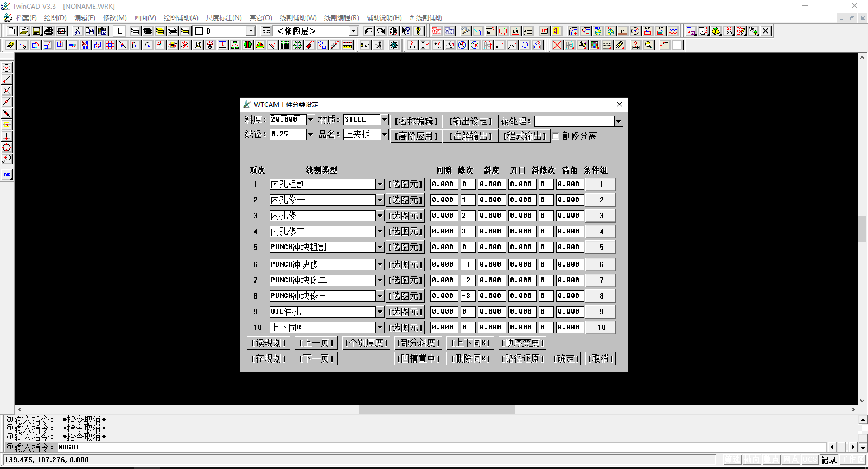Image resolution: width=868 pixels, height=469 pixels.
Task: Click the layer color box beside 0
Action: click(x=199, y=31)
